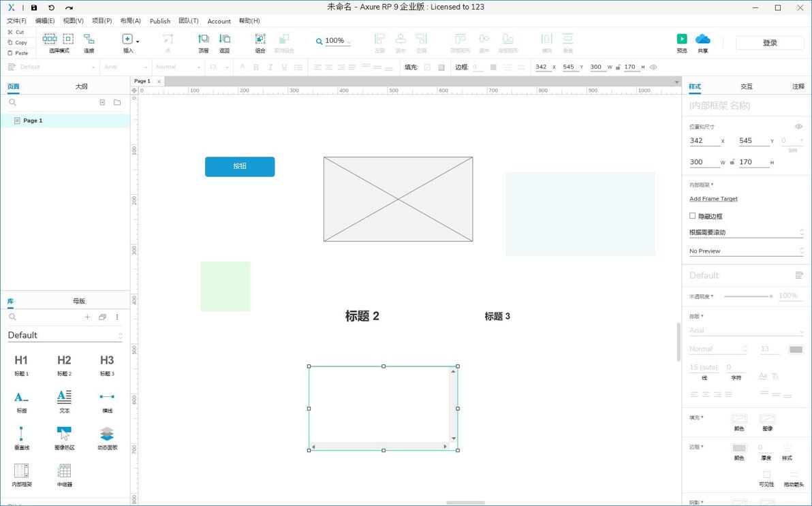This screenshot has height=506, width=812.
Task: Click the add library plus icon
Action: pos(87,317)
